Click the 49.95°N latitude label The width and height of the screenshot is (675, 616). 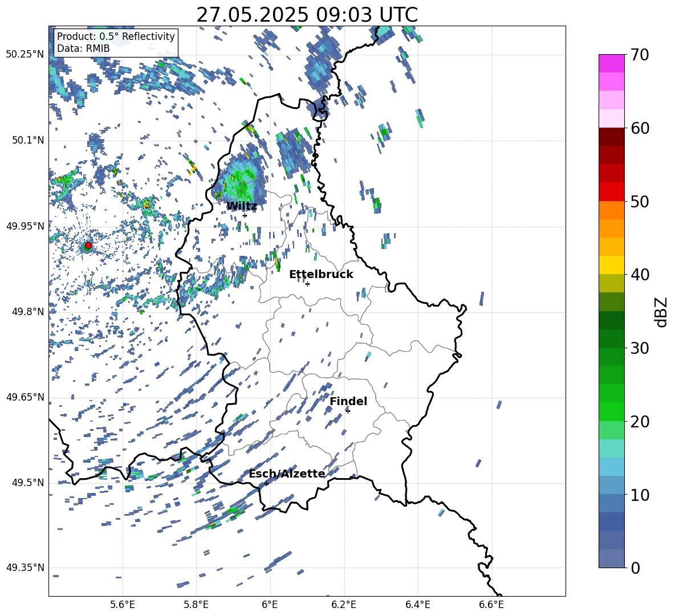click(25, 226)
